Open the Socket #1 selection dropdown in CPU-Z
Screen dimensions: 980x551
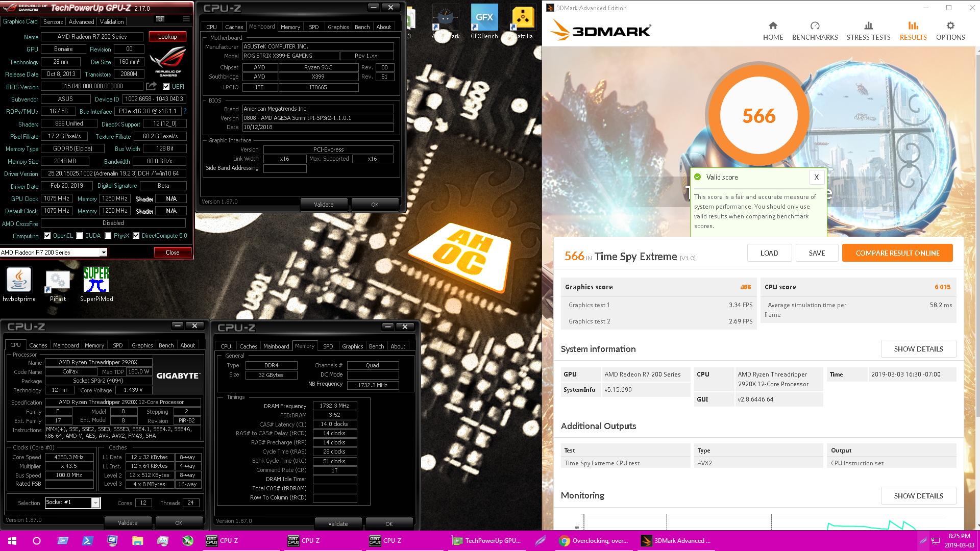(x=72, y=503)
